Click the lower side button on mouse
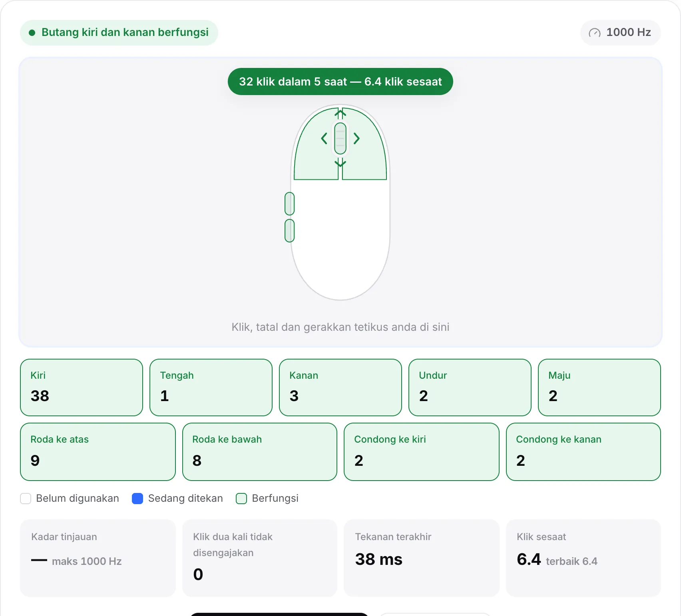Screen dimensions: 681x616 click(x=289, y=231)
